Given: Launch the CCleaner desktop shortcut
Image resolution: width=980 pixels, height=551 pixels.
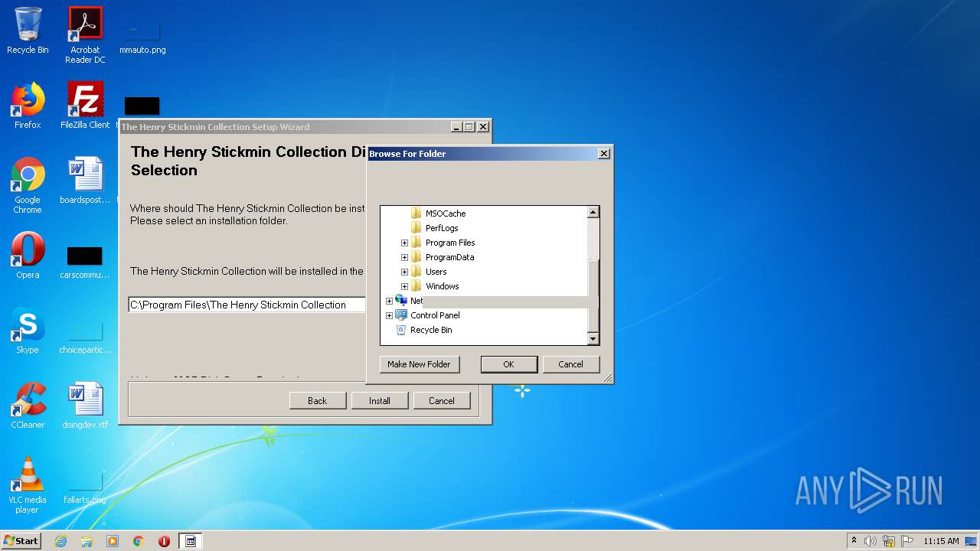Looking at the screenshot, I should [x=28, y=406].
